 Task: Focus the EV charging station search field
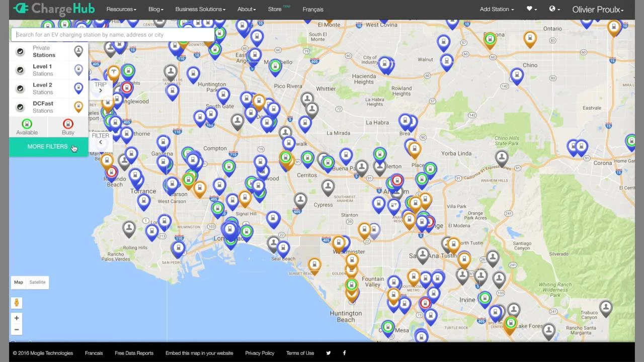(113, 35)
